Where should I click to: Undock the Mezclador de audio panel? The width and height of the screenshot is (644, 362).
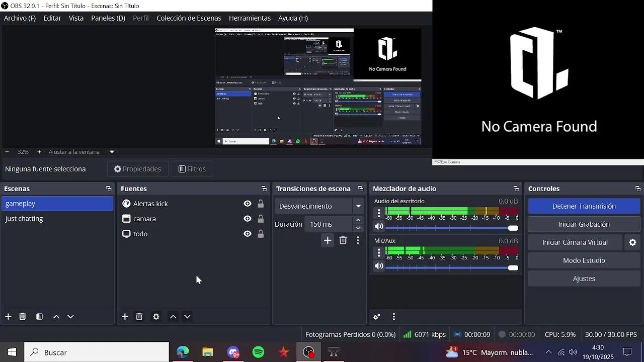[516, 189]
